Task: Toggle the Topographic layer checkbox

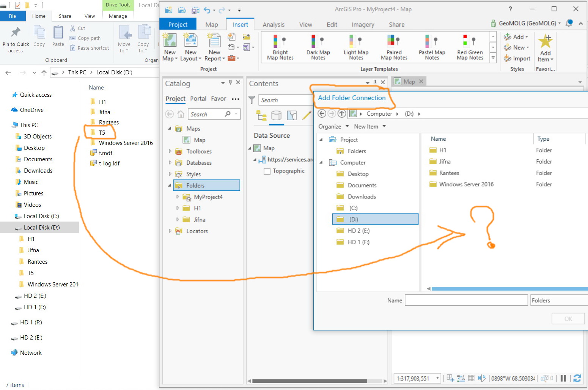Action: click(x=267, y=171)
